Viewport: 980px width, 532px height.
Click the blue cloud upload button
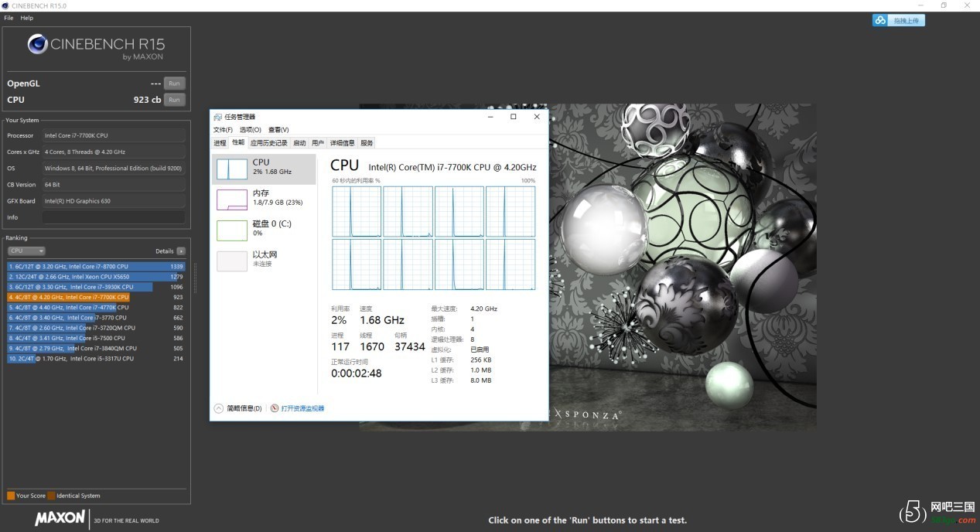[898, 21]
